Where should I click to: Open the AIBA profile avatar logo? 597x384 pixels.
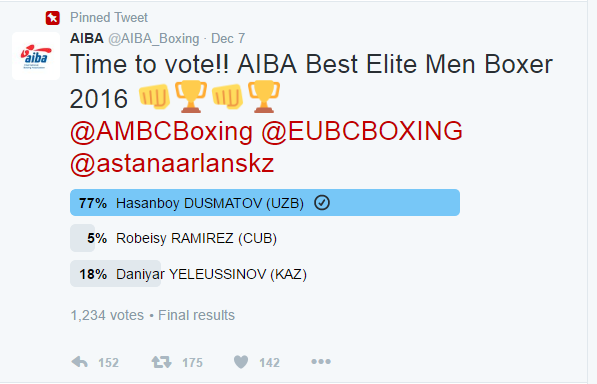pos(36,56)
